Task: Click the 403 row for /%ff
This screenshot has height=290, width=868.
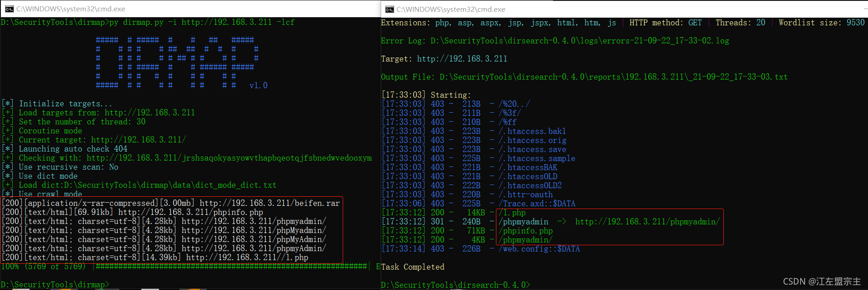Action: (x=449, y=122)
